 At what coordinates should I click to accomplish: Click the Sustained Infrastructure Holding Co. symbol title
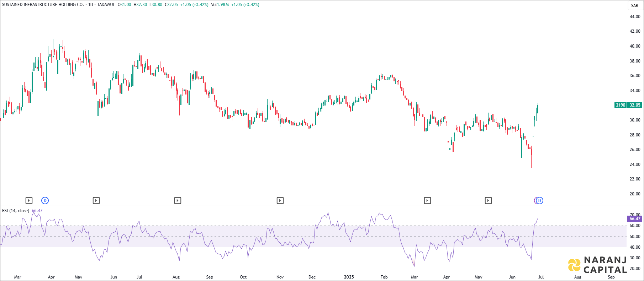pos(43,5)
